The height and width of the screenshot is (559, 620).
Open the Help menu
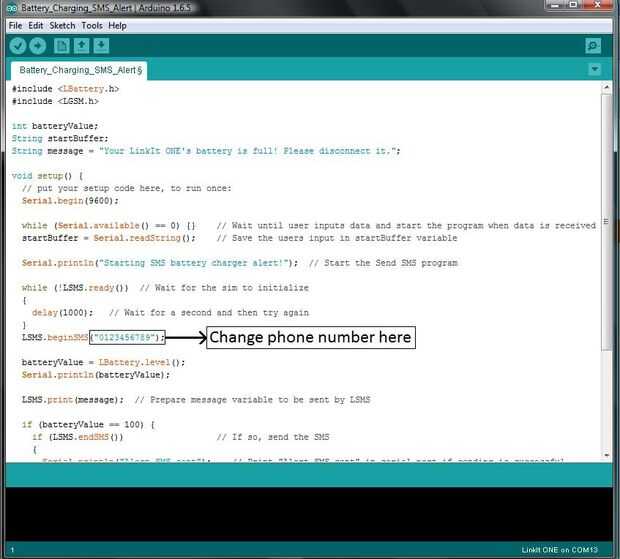pyautogui.click(x=117, y=26)
